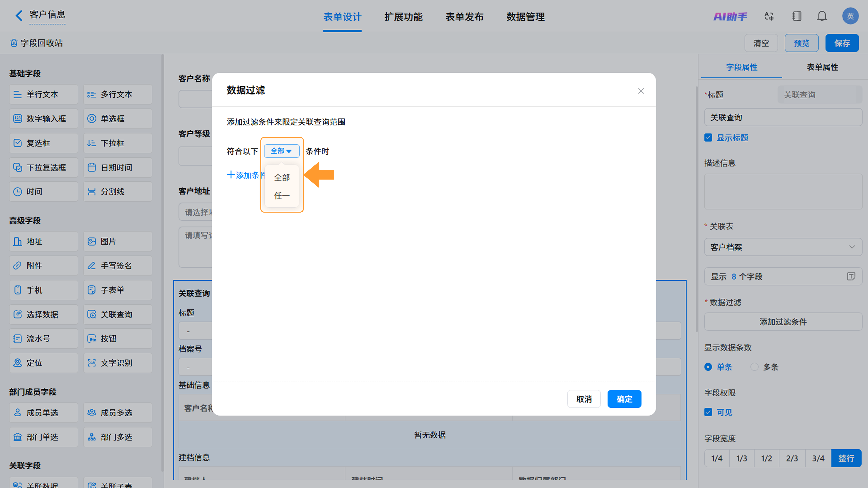868x488 pixels.
Task: Select the 按钮 field
Action: [118, 339]
